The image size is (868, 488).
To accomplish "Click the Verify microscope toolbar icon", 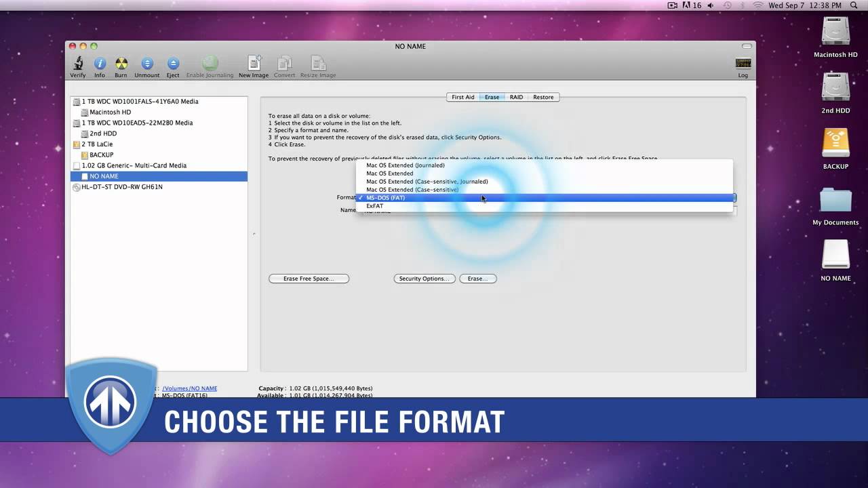I will [x=78, y=64].
